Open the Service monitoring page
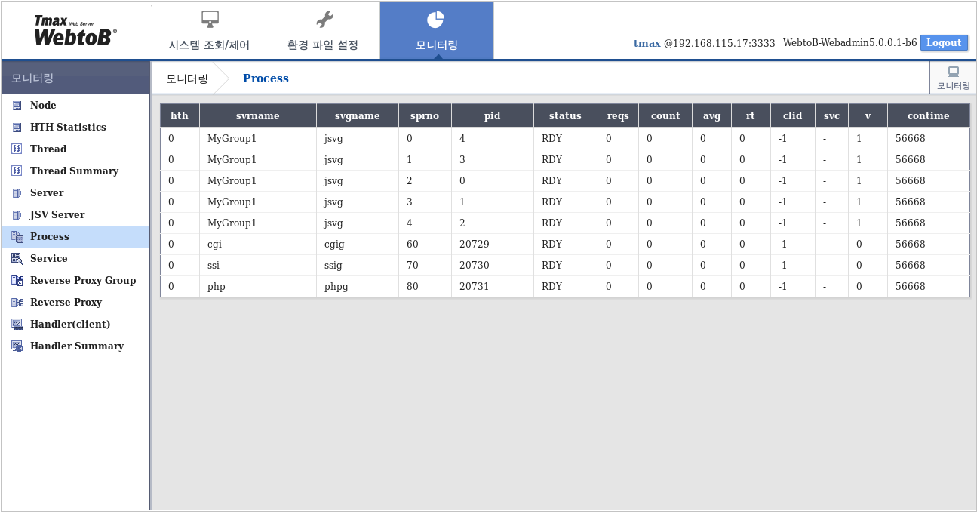Image resolution: width=980 pixels, height=514 pixels. coord(48,258)
